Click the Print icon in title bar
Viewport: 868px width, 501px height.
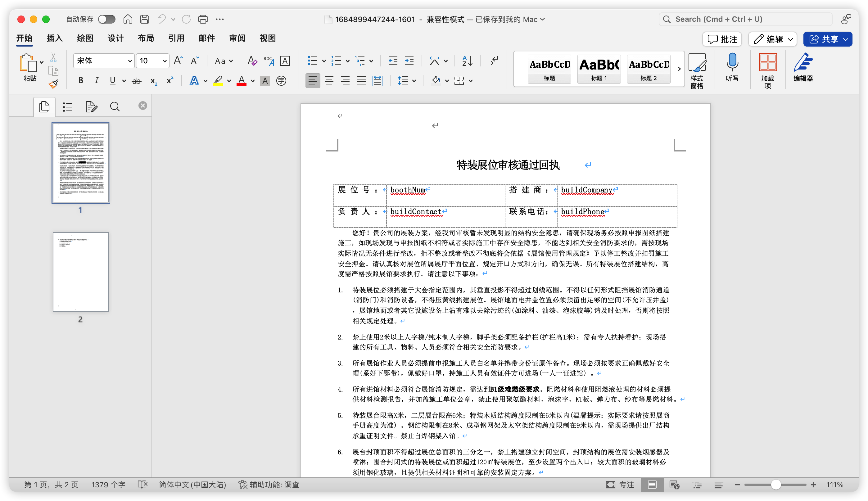[x=203, y=19]
